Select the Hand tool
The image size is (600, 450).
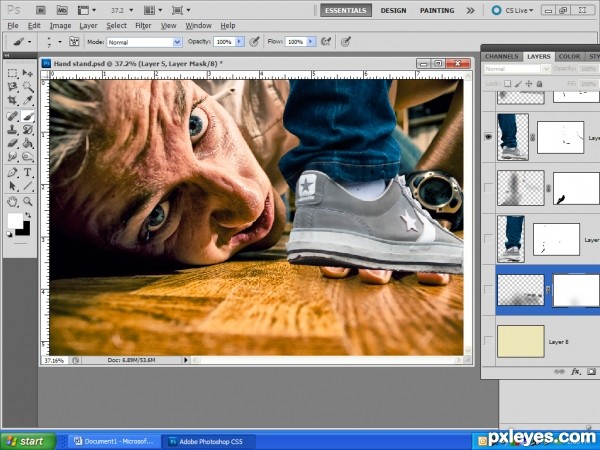(x=13, y=201)
